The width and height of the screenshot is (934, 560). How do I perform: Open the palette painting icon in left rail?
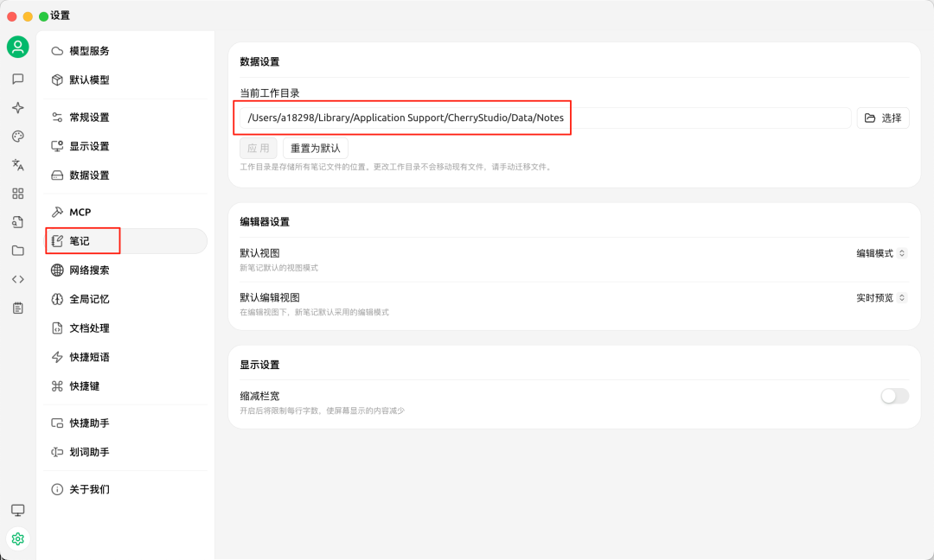pyautogui.click(x=17, y=137)
